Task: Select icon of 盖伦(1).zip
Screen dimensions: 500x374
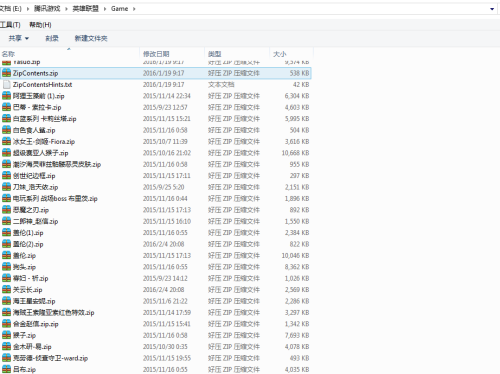Action: coord(6,232)
